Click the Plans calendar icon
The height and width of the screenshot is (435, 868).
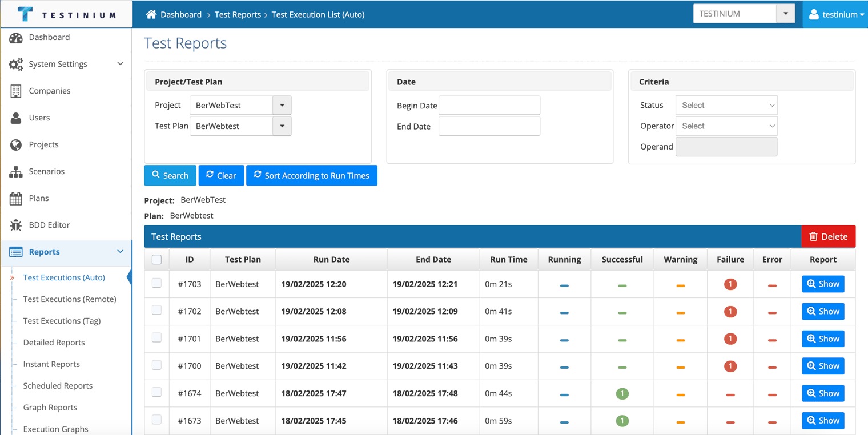click(16, 198)
